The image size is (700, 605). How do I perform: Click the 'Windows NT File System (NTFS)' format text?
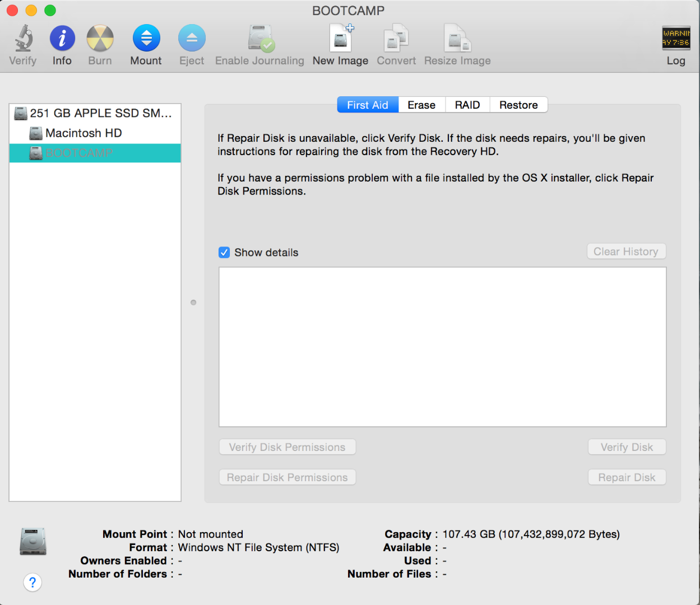pyautogui.click(x=258, y=547)
